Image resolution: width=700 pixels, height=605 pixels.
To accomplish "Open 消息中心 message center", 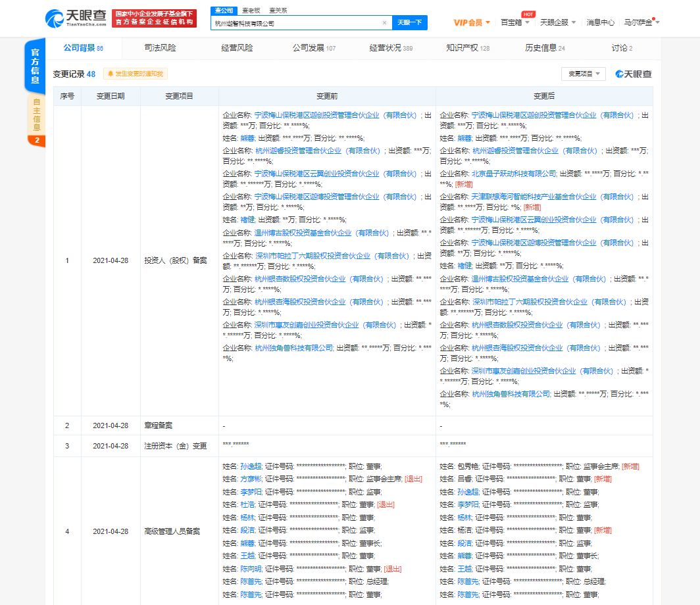I will point(600,22).
